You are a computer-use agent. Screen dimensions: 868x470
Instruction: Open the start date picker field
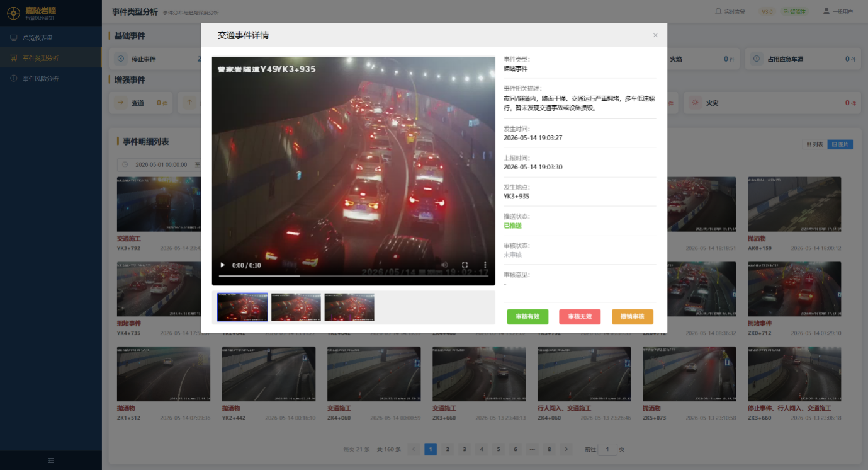pos(161,164)
